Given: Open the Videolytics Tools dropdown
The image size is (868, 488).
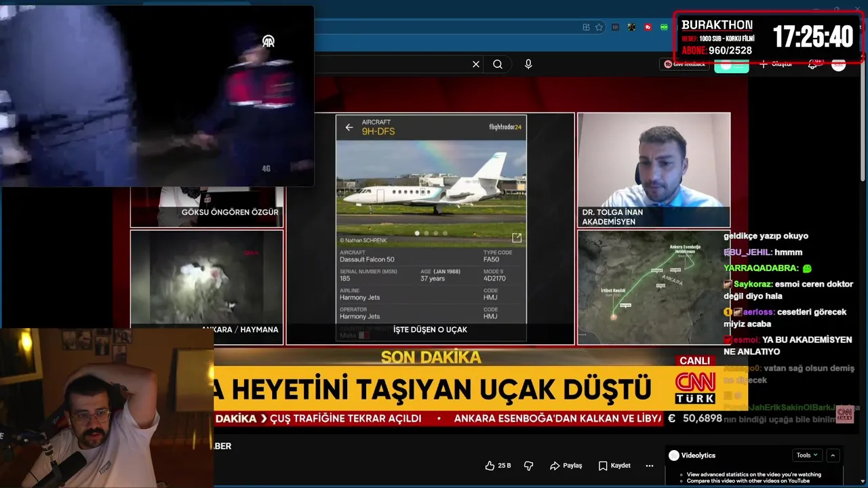Looking at the screenshot, I should [x=807, y=455].
